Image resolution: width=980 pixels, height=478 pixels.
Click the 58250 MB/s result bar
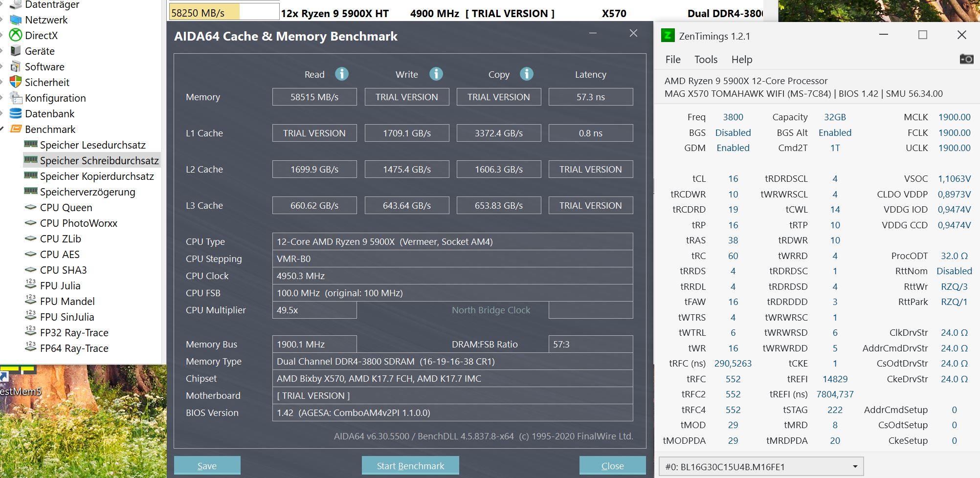pyautogui.click(x=224, y=13)
